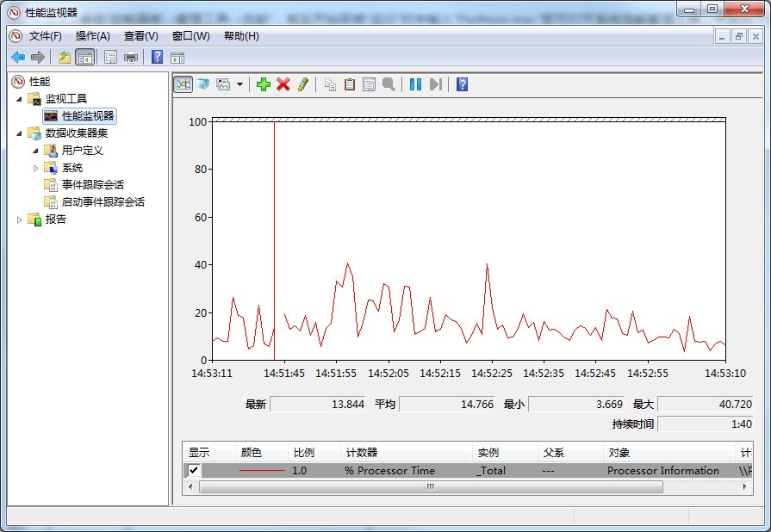The image size is (771, 532).
Task: Select 启动事件跟踪会话 in the tree
Action: [103, 202]
